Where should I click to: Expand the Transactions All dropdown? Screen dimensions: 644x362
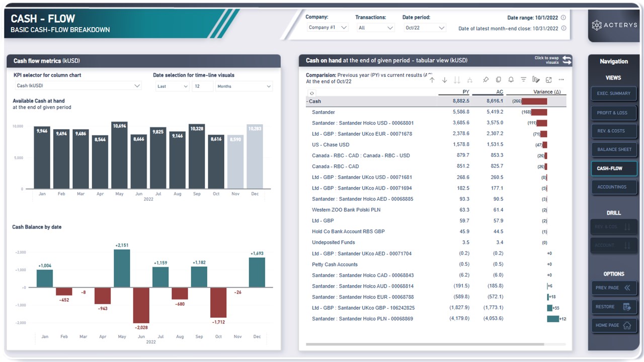click(375, 28)
